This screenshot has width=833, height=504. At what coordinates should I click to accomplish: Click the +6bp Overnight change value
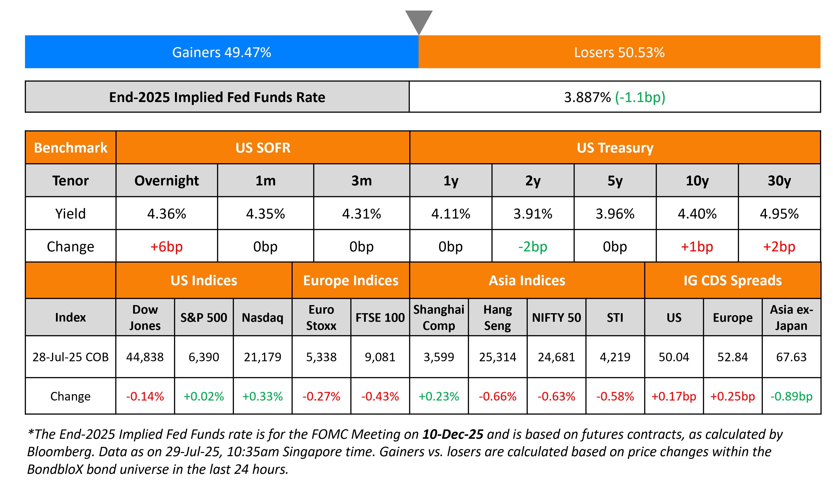click(x=166, y=246)
